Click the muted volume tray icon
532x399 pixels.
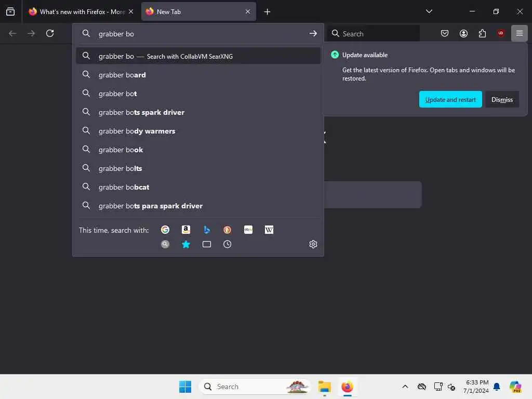tap(451, 387)
